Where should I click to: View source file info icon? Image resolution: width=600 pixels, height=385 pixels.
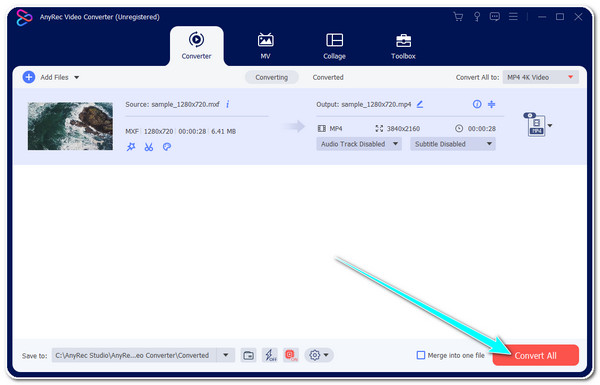tap(228, 104)
